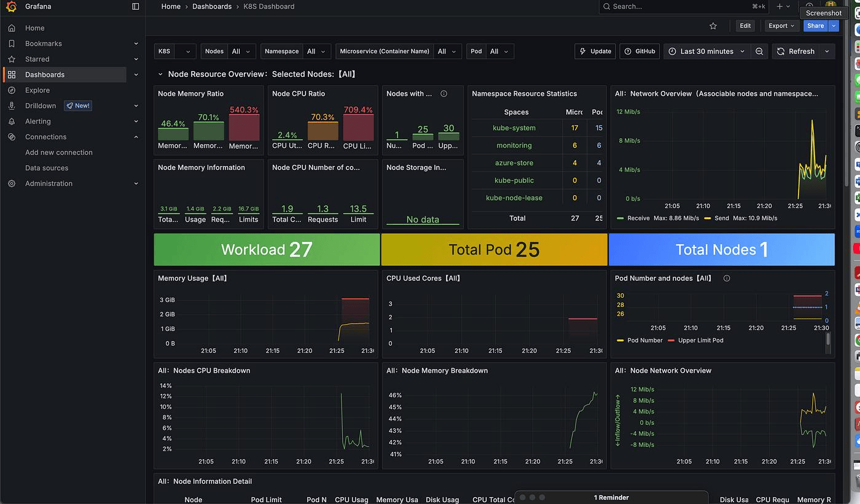Mark dashboard as favorite with star icon
The height and width of the screenshot is (504, 860).
[x=713, y=26]
